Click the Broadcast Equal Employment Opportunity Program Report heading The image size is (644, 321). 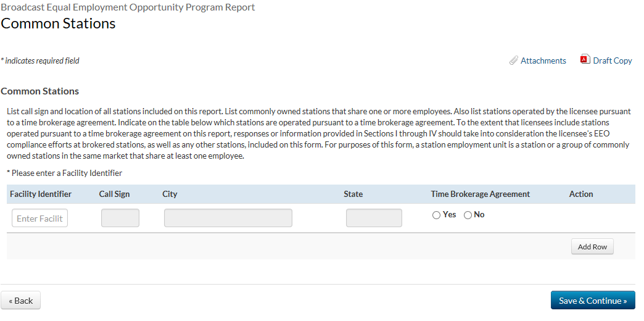pyautogui.click(x=128, y=7)
